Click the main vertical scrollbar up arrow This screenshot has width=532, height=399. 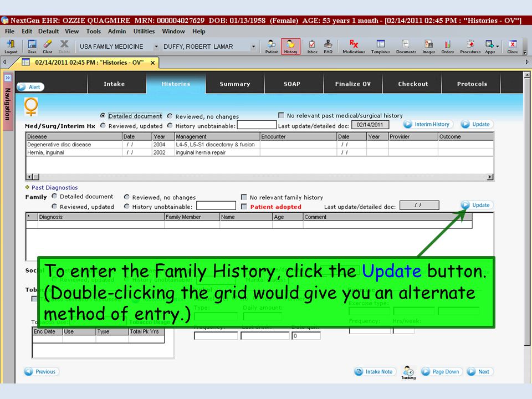click(x=527, y=75)
